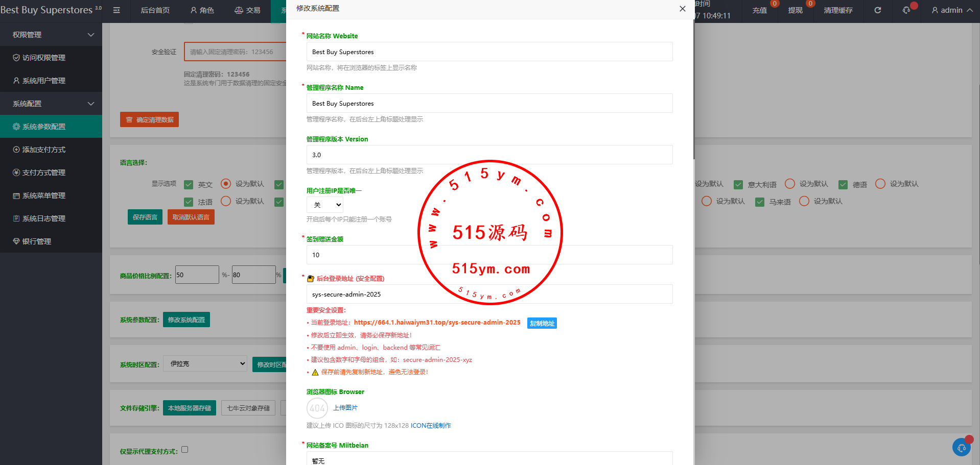The image size is (980, 465).
Task: Click the 后台登录地址 input field
Action: (x=489, y=295)
